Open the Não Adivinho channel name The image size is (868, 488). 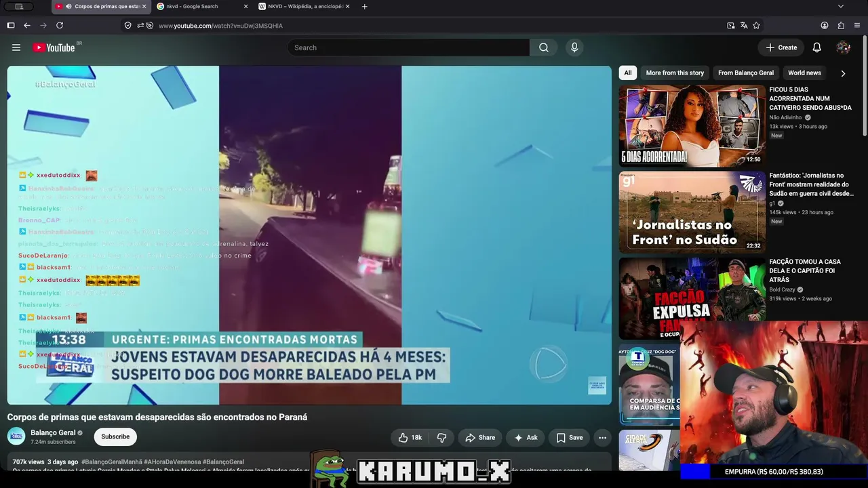tap(785, 117)
